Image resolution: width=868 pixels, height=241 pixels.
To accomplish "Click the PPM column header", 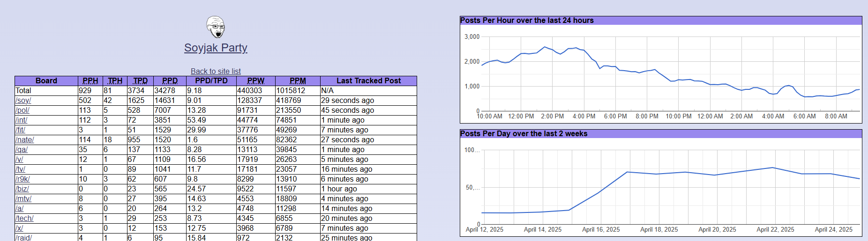I will [298, 80].
